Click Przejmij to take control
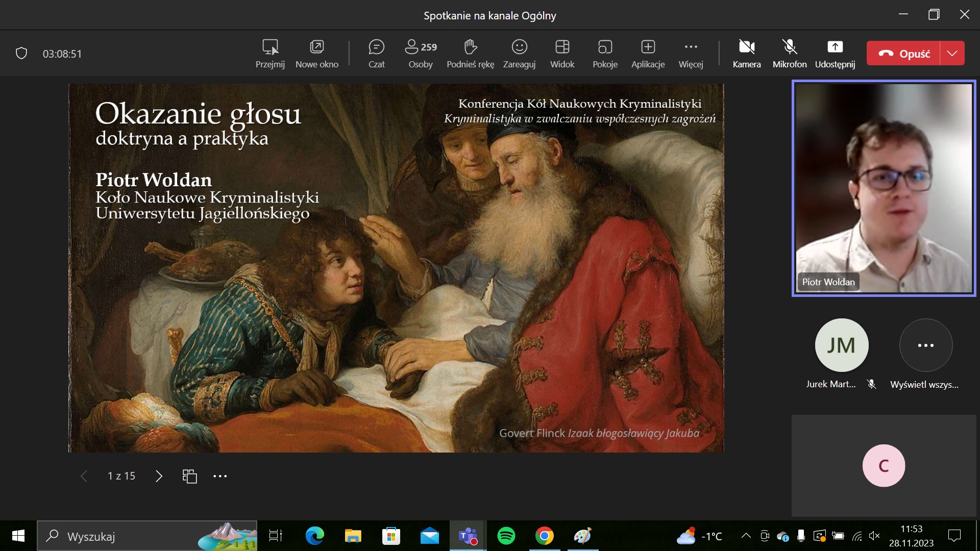The image size is (980, 551). pyautogui.click(x=270, y=53)
